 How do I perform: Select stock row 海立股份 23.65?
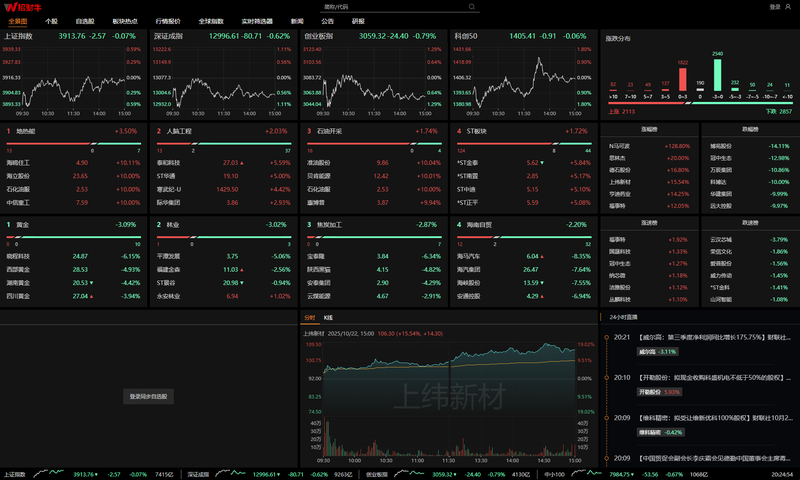pyautogui.click(x=73, y=176)
